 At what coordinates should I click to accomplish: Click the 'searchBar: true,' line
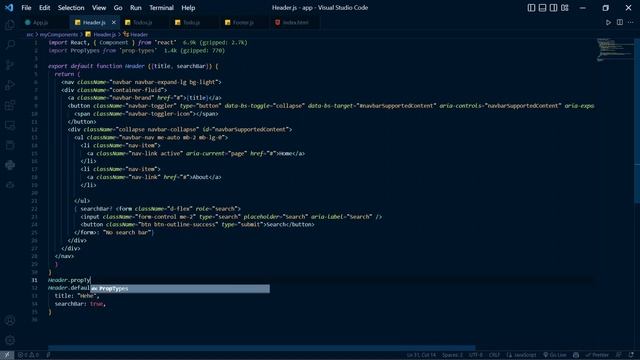pyautogui.click(x=80, y=304)
